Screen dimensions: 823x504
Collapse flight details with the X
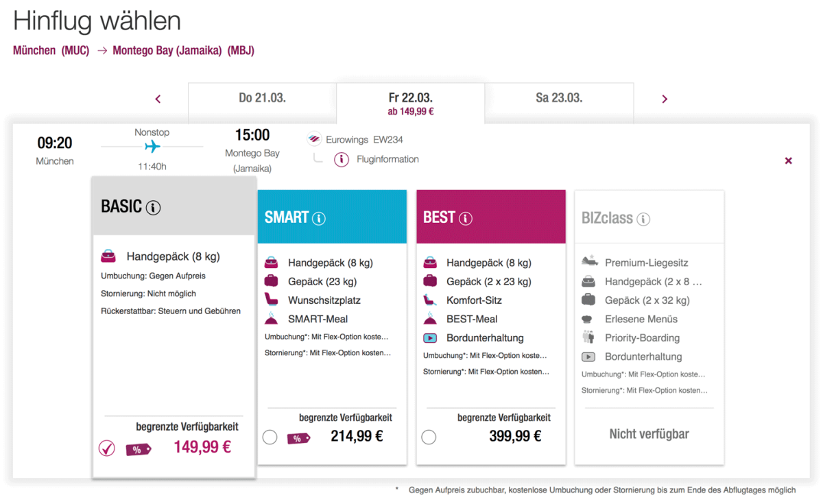[x=788, y=160]
